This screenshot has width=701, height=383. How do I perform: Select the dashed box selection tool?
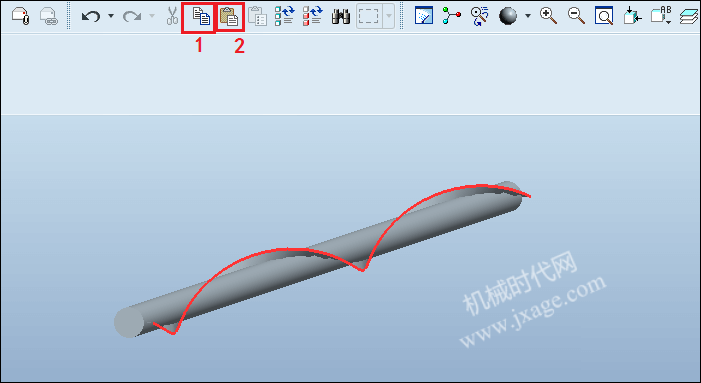(x=369, y=17)
